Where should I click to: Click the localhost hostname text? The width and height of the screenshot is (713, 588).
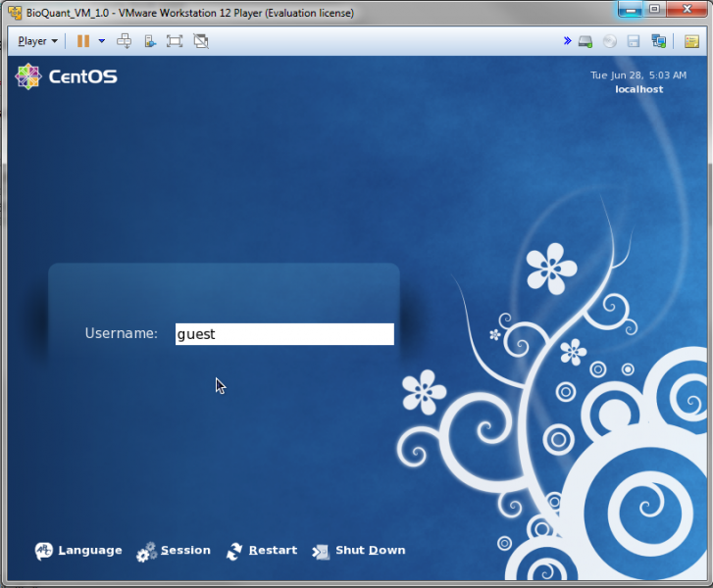pyautogui.click(x=638, y=89)
